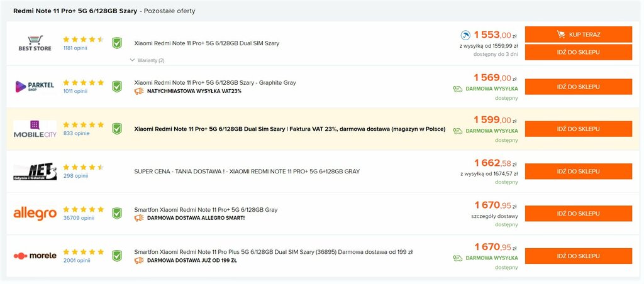Open the 833 opinie reviews link

(x=76, y=133)
